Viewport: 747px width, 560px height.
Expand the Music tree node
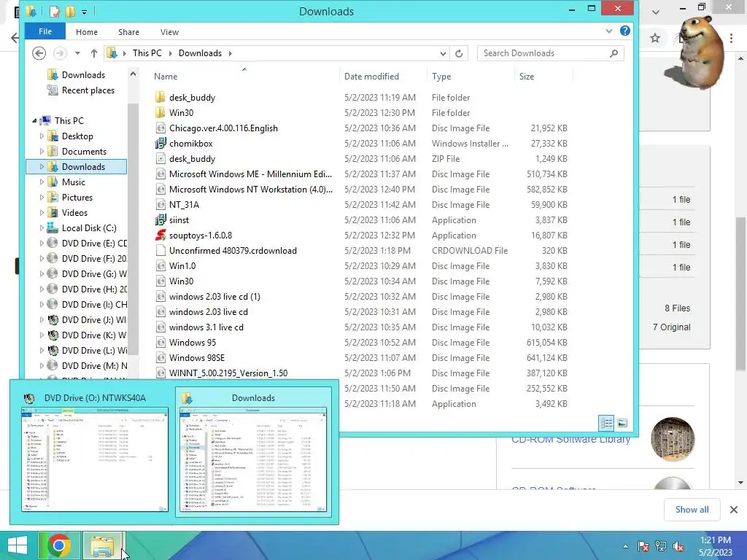tap(42, 182)
